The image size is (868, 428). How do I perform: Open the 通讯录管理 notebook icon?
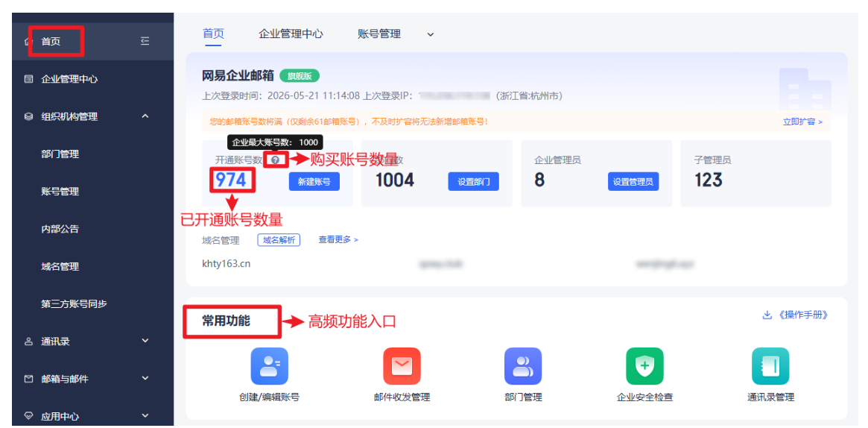pos(770,366)
